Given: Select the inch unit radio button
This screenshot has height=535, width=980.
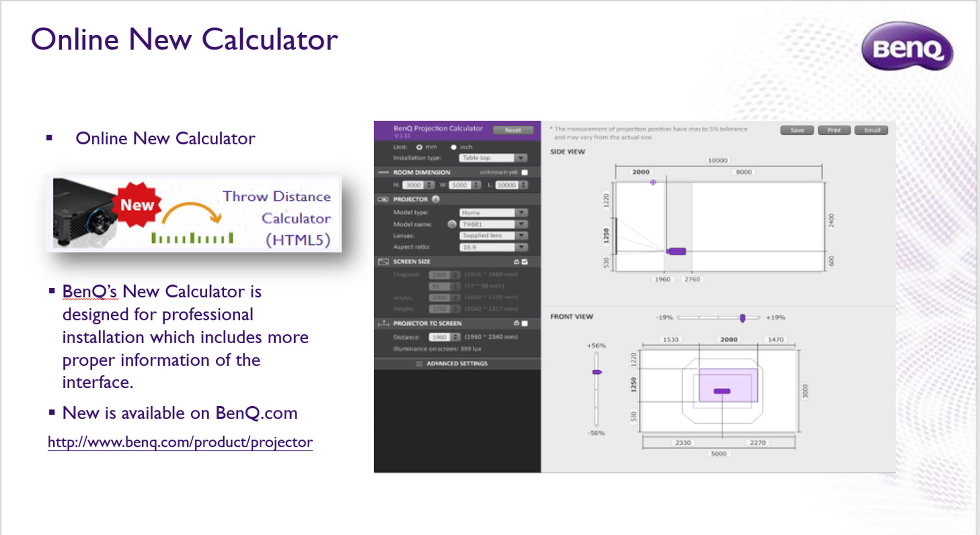Looking at the screenshot, I should click(453, 147).
